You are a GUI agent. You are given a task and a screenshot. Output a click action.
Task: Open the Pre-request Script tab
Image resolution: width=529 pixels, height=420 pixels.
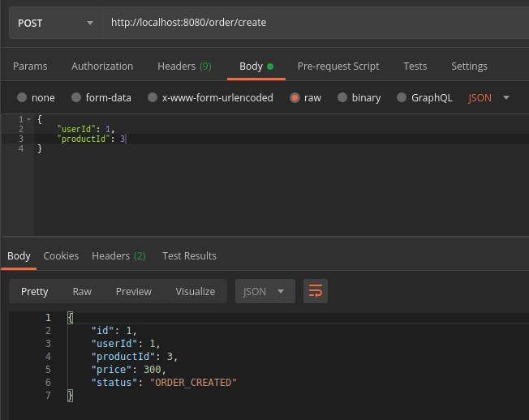pos(338,66)
